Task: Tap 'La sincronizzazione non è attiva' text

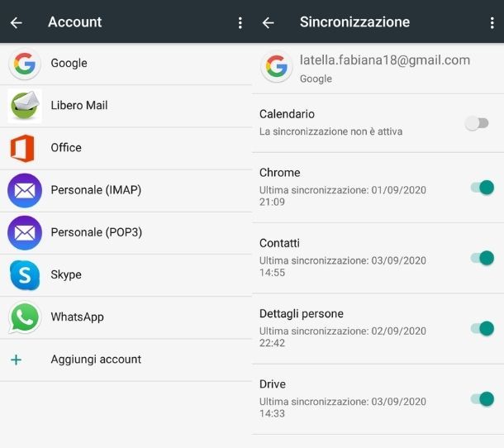Action: tap(330, 131)
